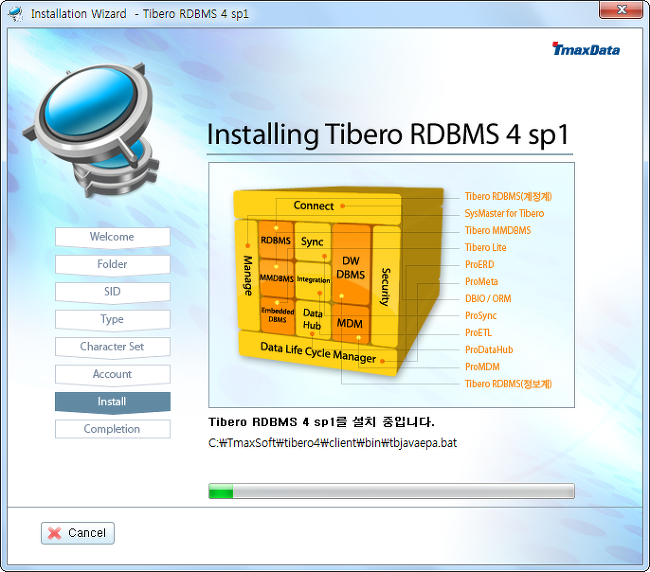Click the 'ProETL' label
This screenshot has height=572, width=650.
(x=478, y=332)
